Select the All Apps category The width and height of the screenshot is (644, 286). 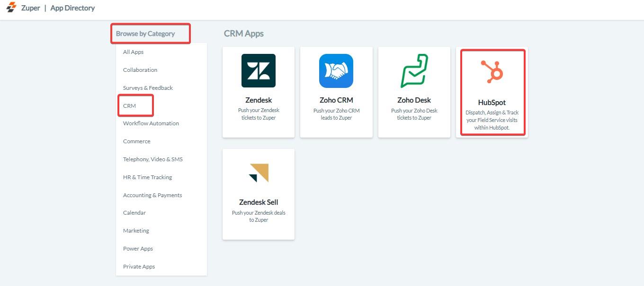tap(133, 52)
